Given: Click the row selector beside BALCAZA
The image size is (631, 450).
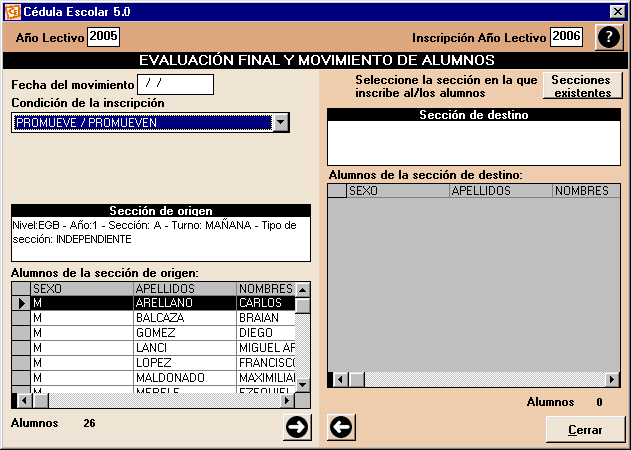Looking at the screenshot, I should point(21,318).
